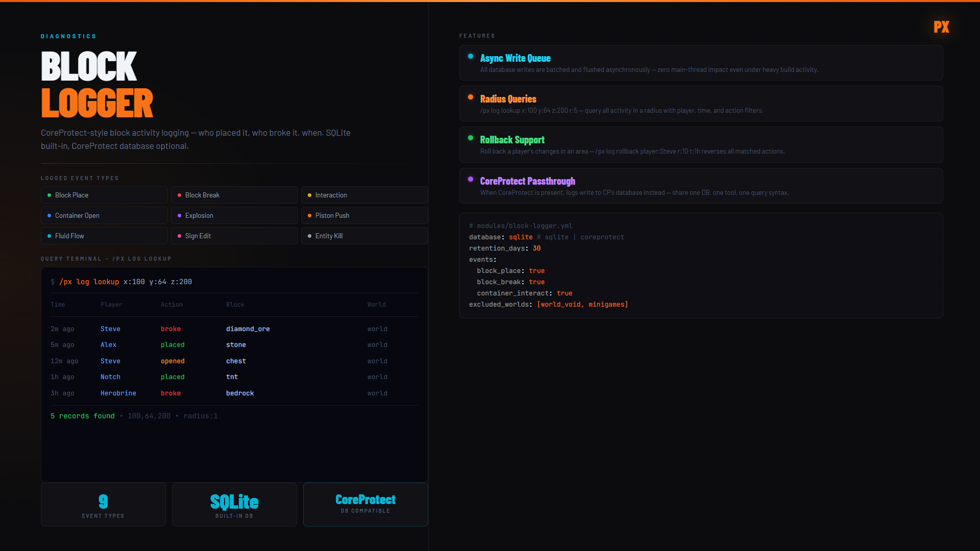
Task: Click the Block column header
Action: tap(235, 305)
